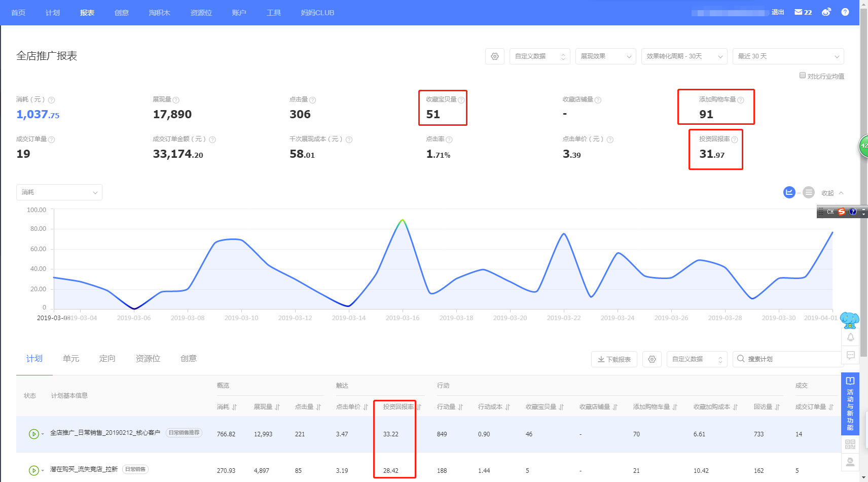
Task: Open the 最近 30 天 date range dropdown
Action: tap(788, 56)
